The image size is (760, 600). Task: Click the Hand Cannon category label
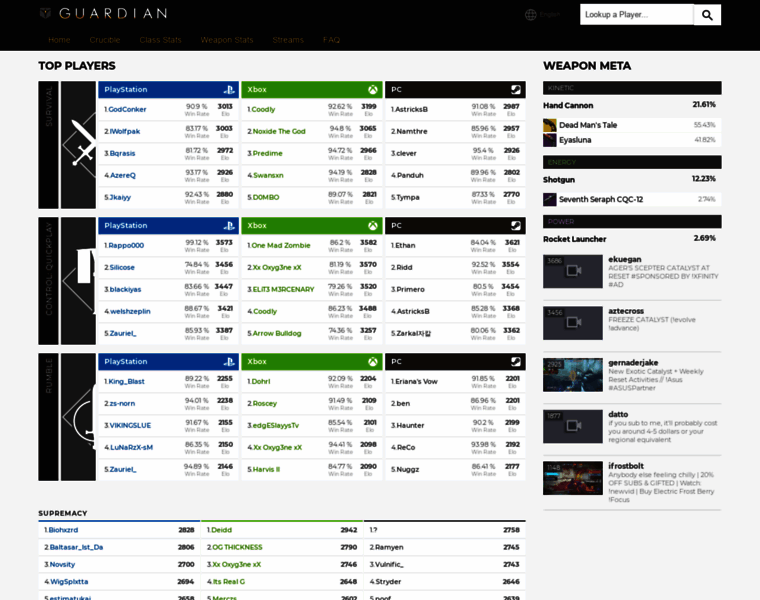pos(568,106)
